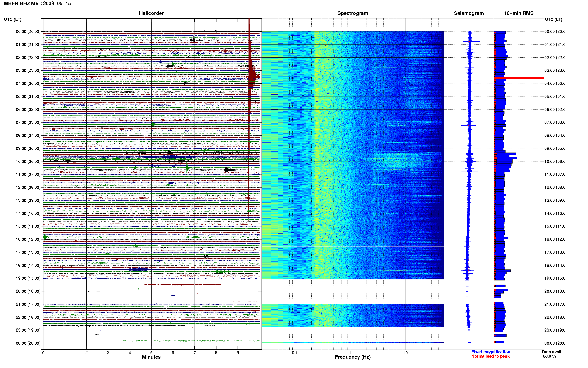Screen dimensions: 588x368
Task: Select left time label '00:00 (20:00)' at top
Action: [28, 31]
